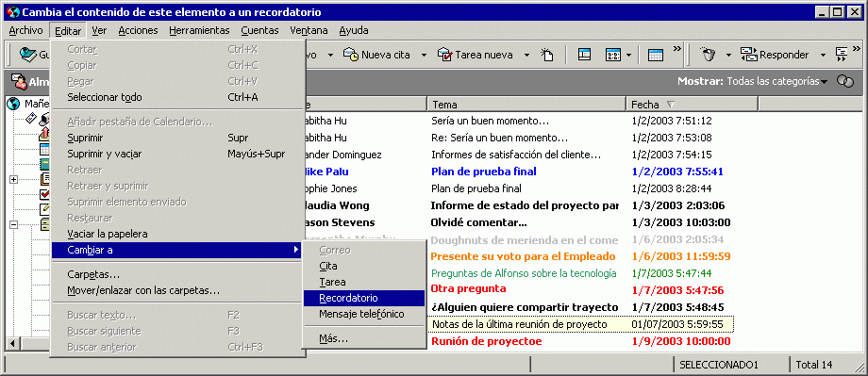868x376 pixels.
Task: Choose Mover/enlazar con las carpetas...
Action: [x=177, y=290]
